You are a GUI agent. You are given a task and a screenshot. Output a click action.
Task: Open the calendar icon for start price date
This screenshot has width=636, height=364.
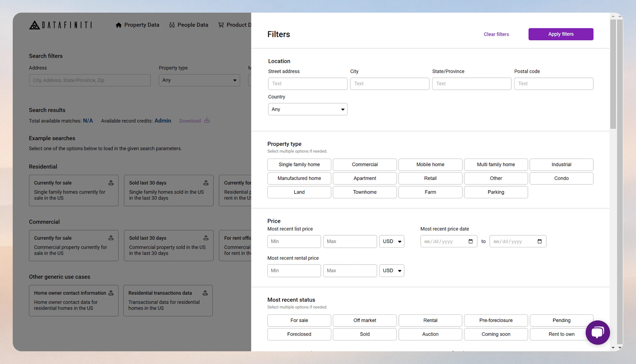coord(471,241)
